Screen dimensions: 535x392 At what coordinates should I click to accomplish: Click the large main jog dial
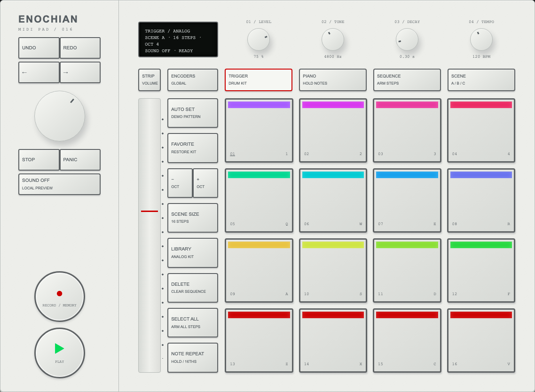coord(60,116)
